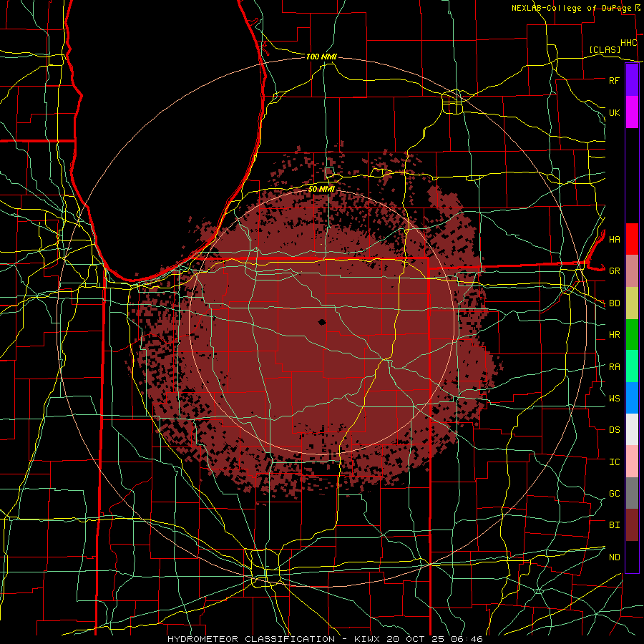Screen dimensions: 644x644
Task: Click the UK magenta legend swatch
Action: point(632,112)
